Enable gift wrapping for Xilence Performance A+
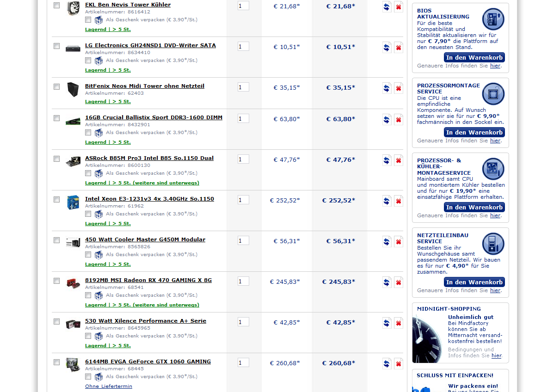535x392 pixels. 88,336
